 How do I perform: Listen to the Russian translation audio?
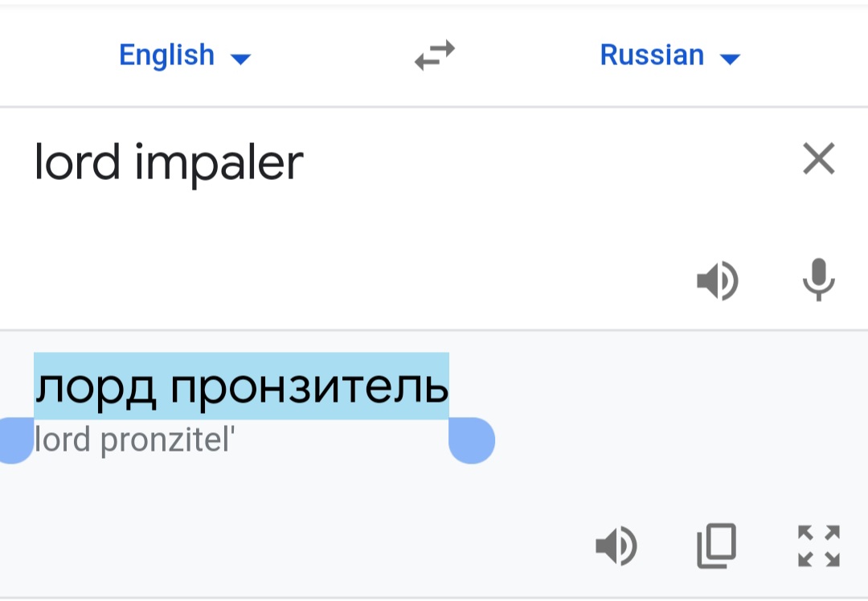pyautogui.click(x=616, y=546)
